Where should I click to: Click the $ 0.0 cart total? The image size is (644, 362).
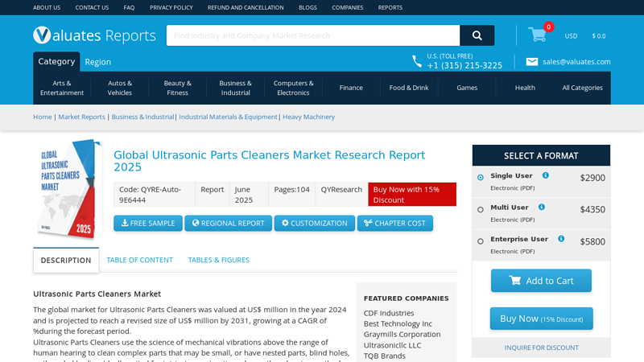coord(599,36)
